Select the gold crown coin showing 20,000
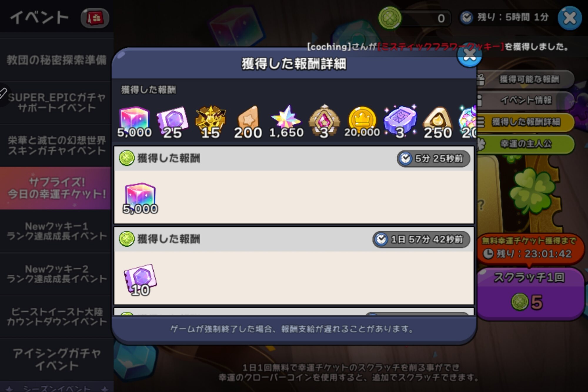 click(362, 122)
